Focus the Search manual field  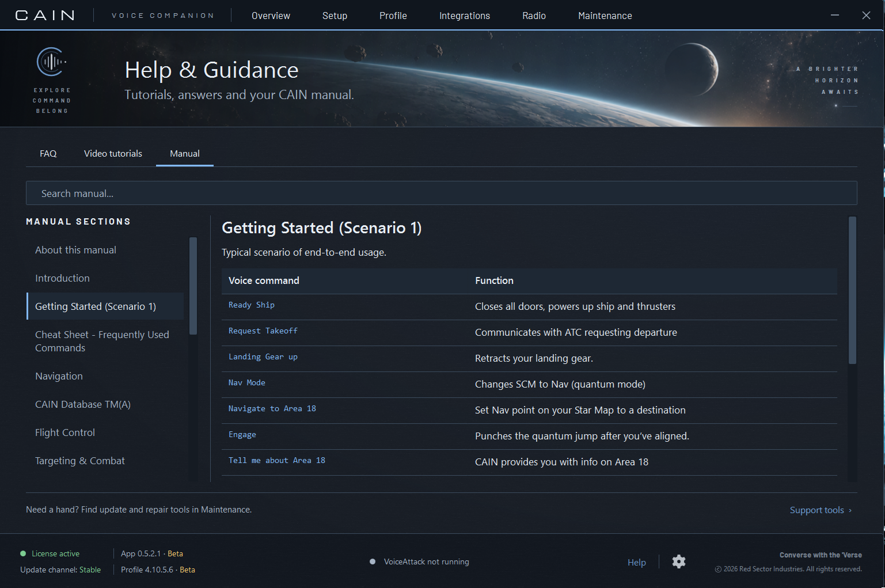pos(442,194)
